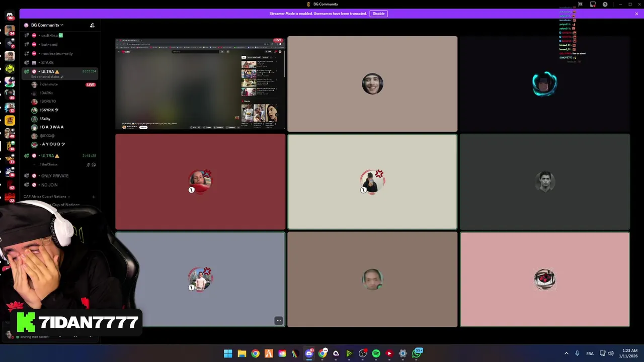Viewport: 644px width, 362px height.
Task: Click the microphone tray icon
Action: [x=577, y=353]
